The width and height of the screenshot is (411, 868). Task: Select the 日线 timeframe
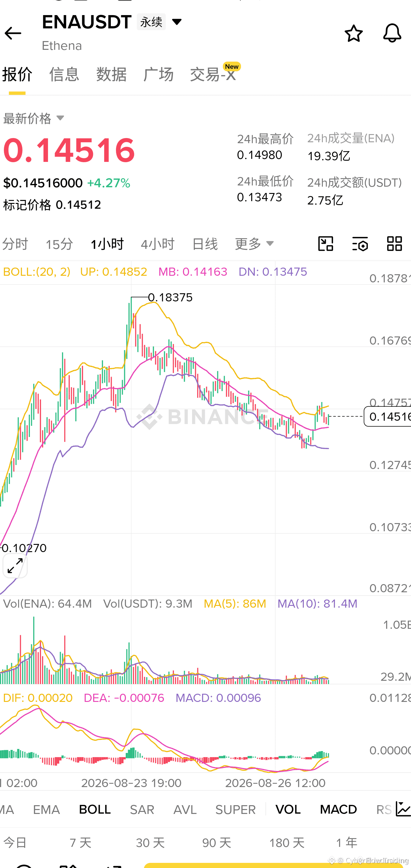(x=205, y=244)
